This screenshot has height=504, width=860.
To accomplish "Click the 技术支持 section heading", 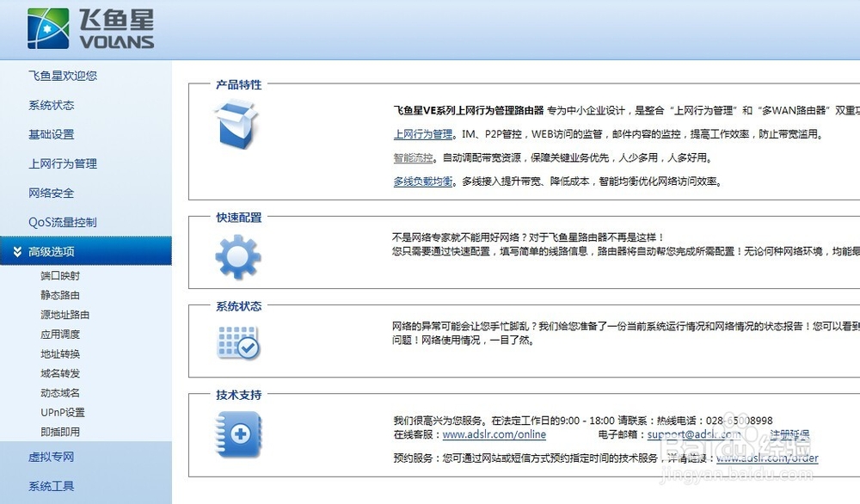I will (238, 395).
